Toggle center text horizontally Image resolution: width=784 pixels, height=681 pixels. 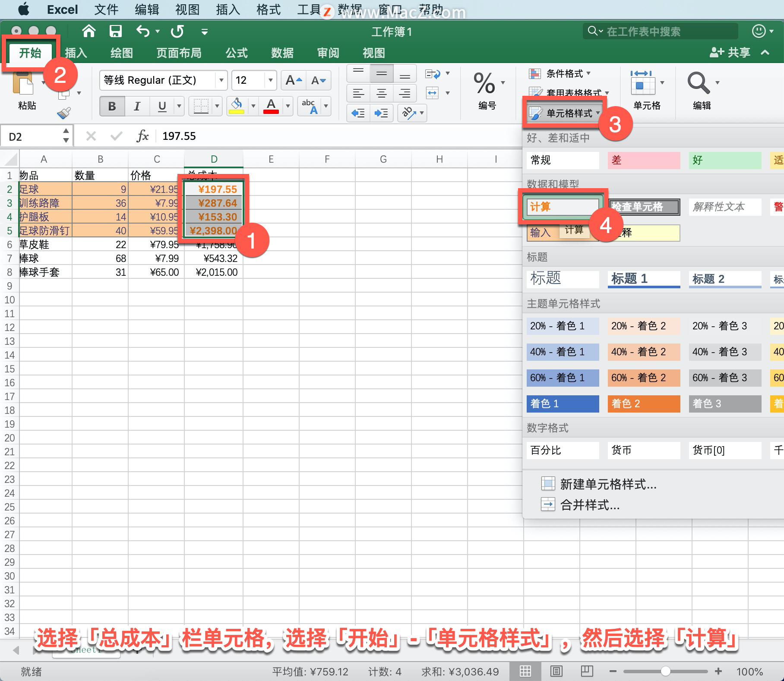click(382, 93)
